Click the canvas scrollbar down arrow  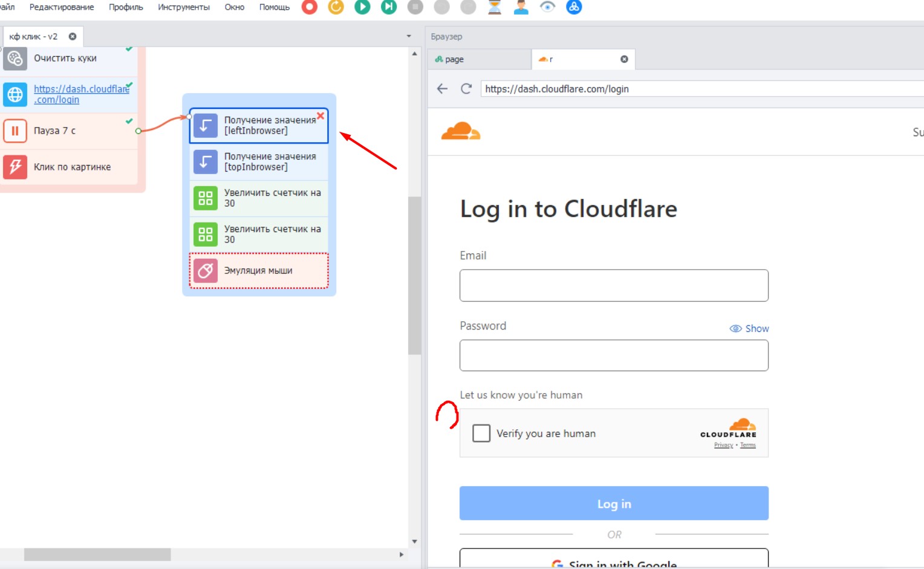[x=414, y=541]
